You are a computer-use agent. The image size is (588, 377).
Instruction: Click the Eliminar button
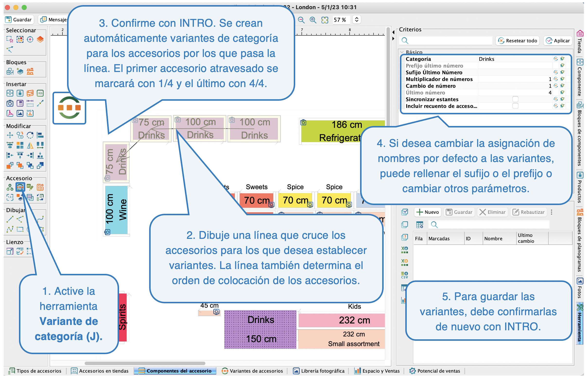point(493,212)
